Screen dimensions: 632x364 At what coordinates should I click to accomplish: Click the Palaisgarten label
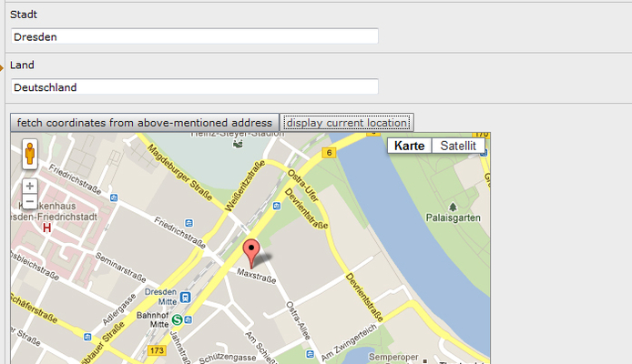453,217
